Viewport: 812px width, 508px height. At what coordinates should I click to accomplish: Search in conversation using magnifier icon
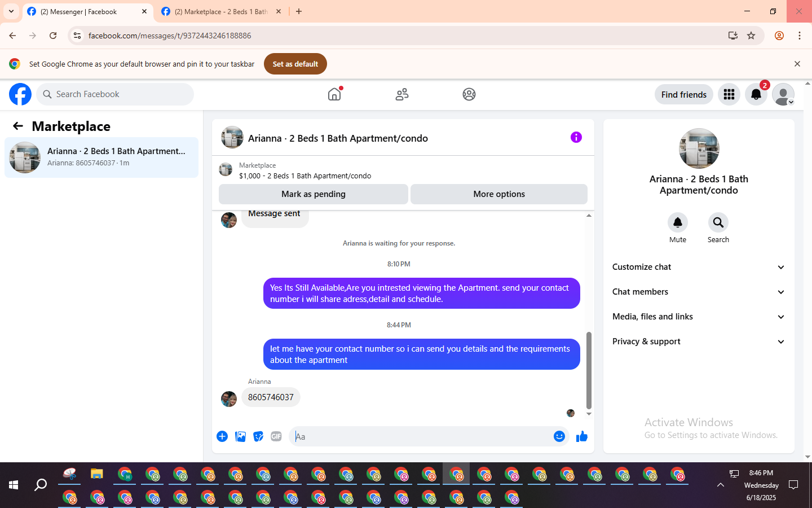point(718,222)
